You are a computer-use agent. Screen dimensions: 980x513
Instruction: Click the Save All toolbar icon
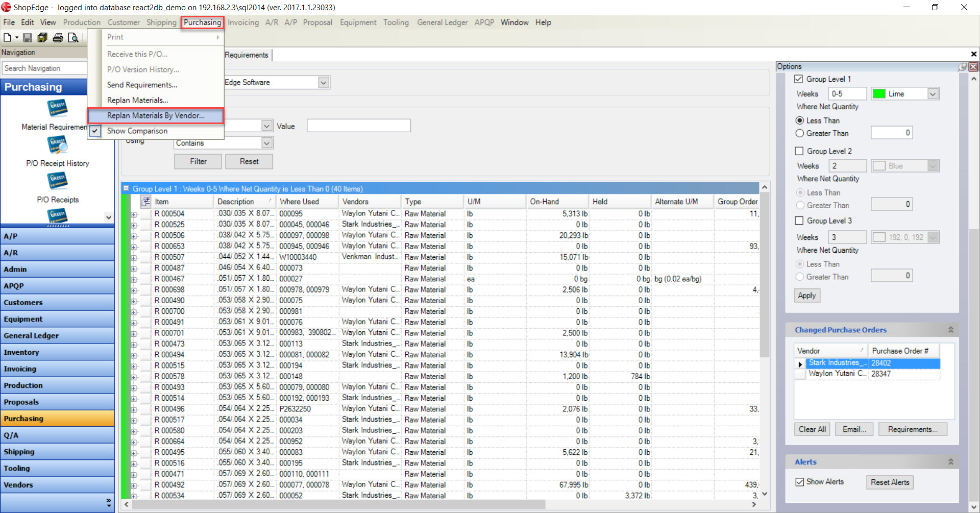(42, 37)
